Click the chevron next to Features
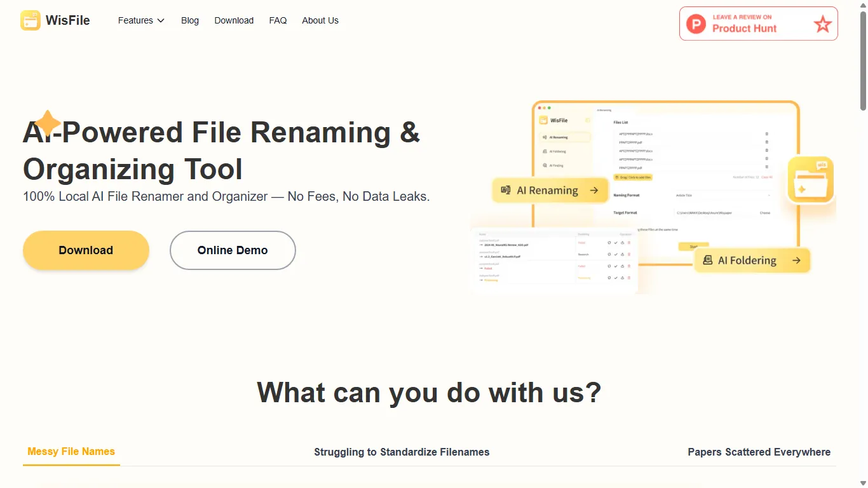The width and height of the screenshot is (868, 488). [x=161, y=20]
